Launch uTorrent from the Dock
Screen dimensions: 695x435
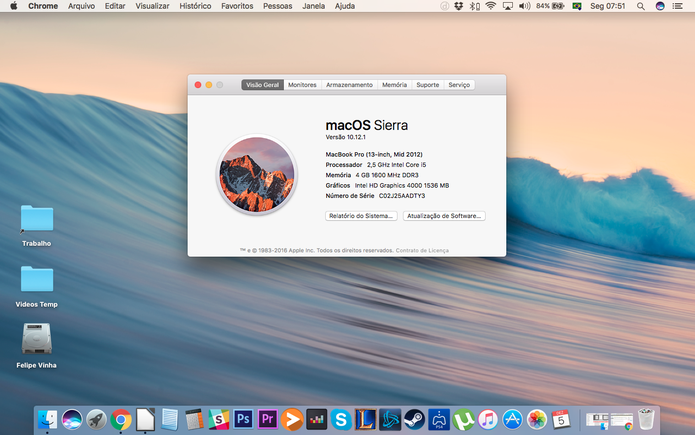click(x=464, y=419)
